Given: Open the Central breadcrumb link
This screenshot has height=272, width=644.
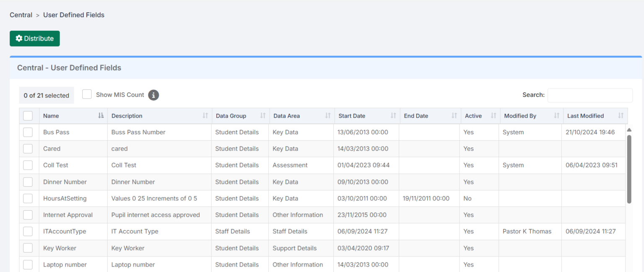Looking at the screenshot, I should [21, 15].
